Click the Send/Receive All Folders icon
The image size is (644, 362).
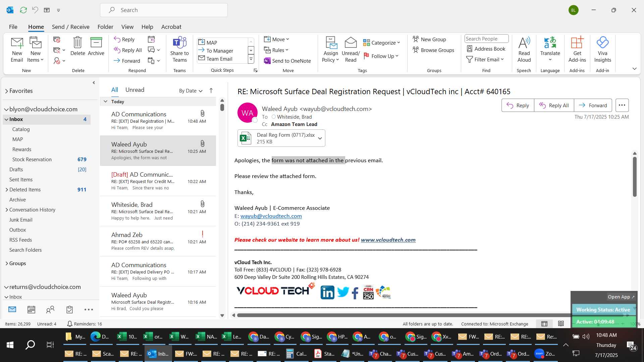(x=23, y=10)
